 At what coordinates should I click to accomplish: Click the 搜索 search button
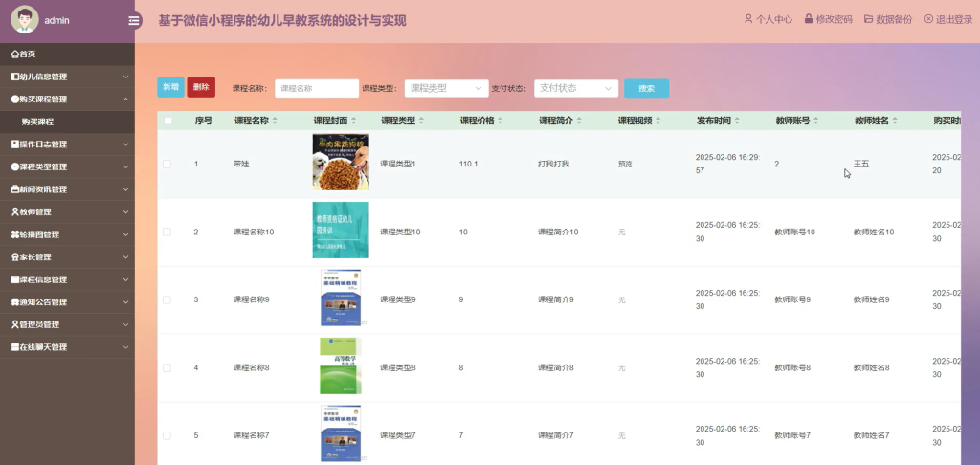coord(646,89)
